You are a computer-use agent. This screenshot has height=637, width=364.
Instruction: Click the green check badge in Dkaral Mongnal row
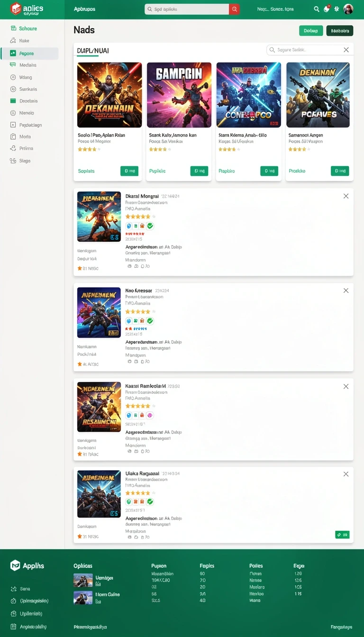(x=150, y=226)
